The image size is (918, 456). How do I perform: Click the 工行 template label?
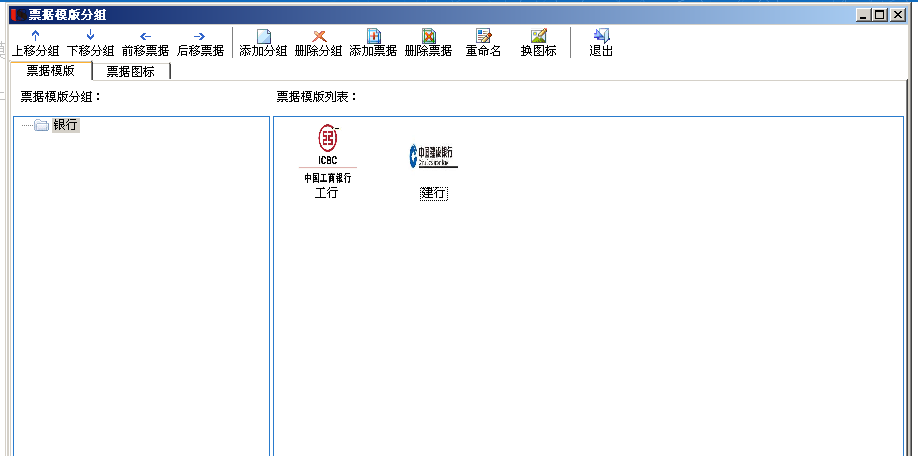click(326, 193)
